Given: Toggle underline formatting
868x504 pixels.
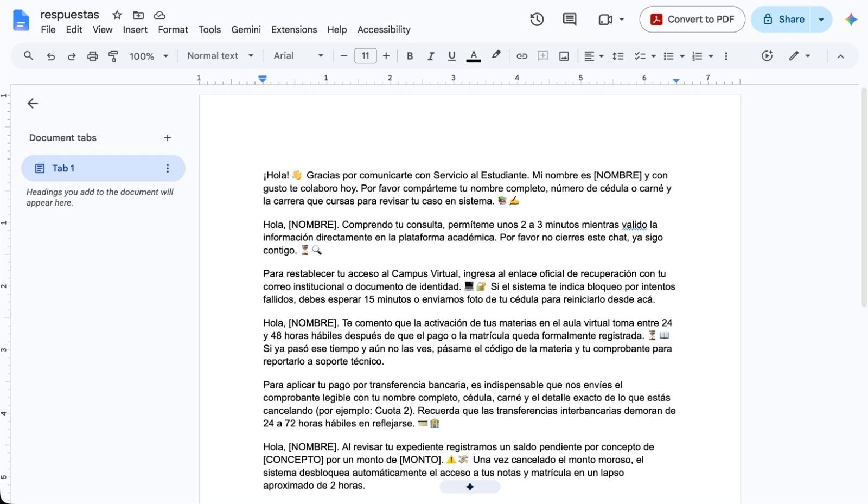Looking at the screenshot, I should click(x=452, y=56).
